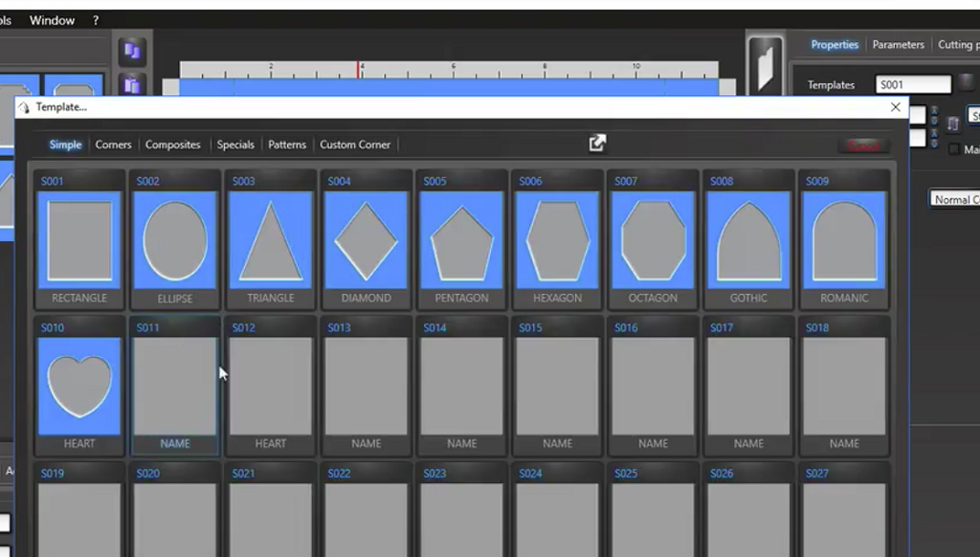Image resolution: width=980 pixels, height=557 pixels.
Task: Pick the Pentagon template S005
Action: point(461,240)
